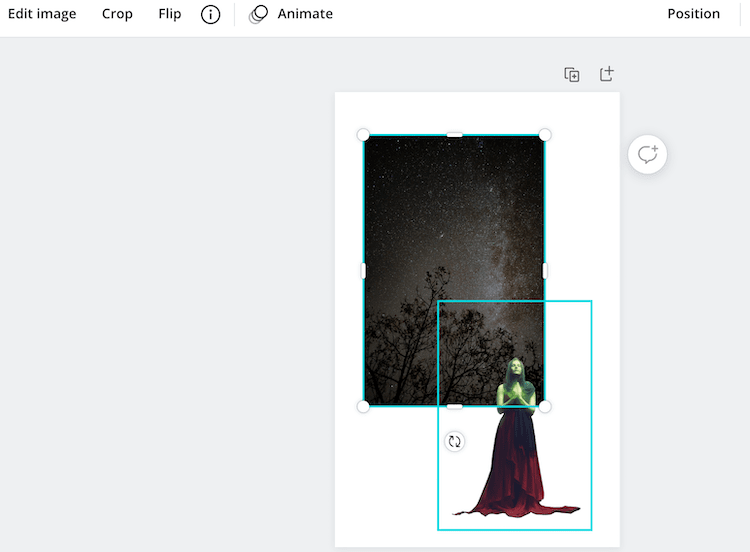Add a comment using the speech bubble icon
750x552 pixels.
pyautogui.click(x=648, y=155)
